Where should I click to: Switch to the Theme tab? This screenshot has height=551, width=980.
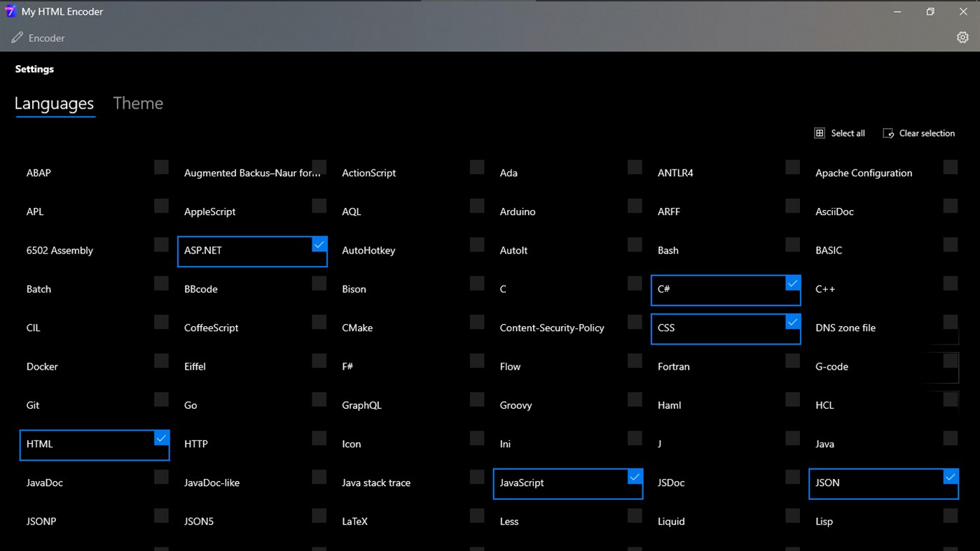[x=137, y=103]
